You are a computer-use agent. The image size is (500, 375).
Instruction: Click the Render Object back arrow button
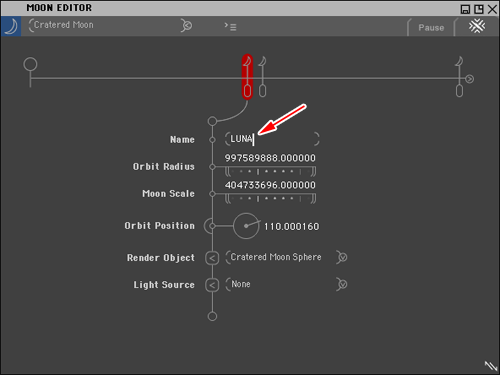point(212,258)
